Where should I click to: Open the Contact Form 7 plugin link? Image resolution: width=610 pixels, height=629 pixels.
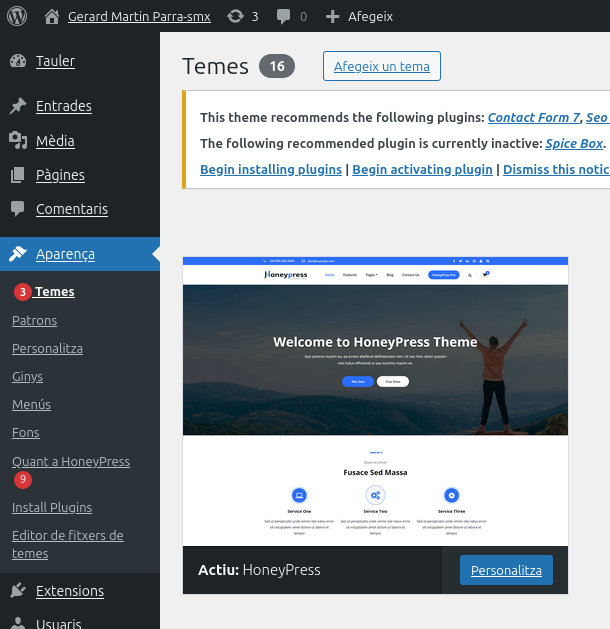pos(533,117)
